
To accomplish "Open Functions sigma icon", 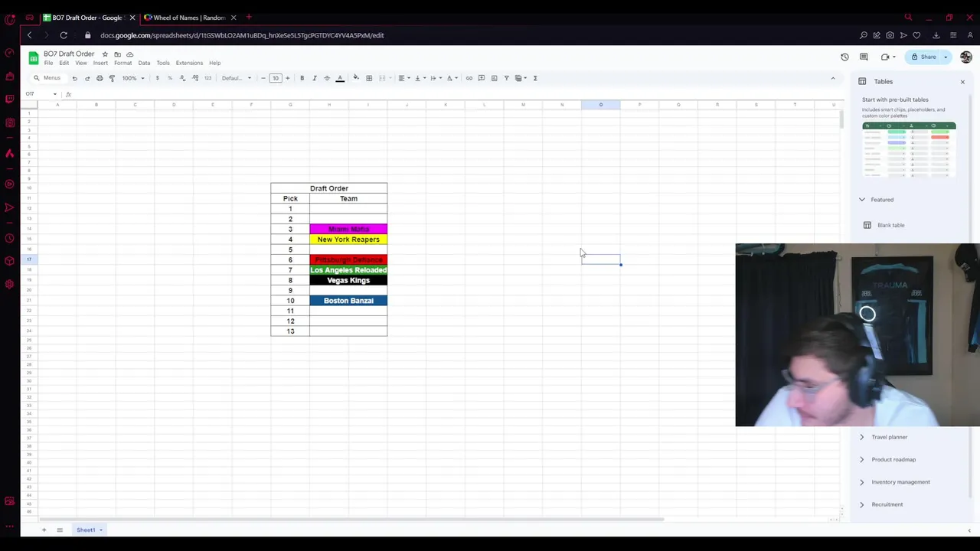I will point(535,78).
